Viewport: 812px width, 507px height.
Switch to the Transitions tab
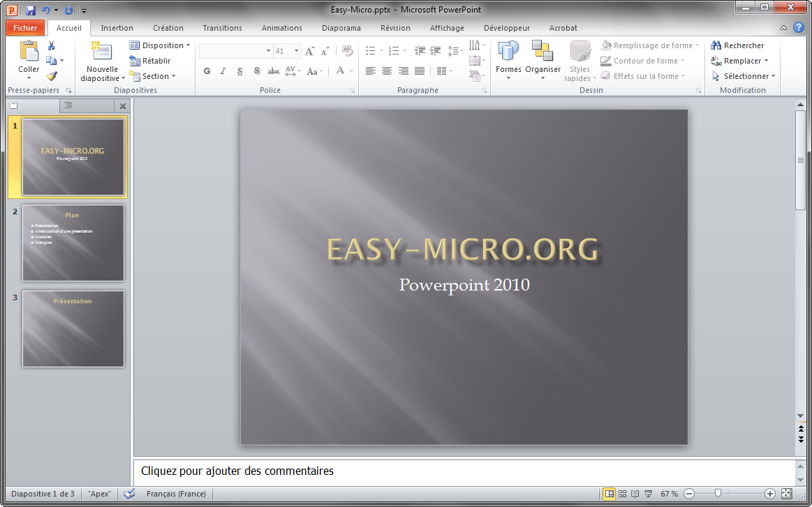click(222, 28)
